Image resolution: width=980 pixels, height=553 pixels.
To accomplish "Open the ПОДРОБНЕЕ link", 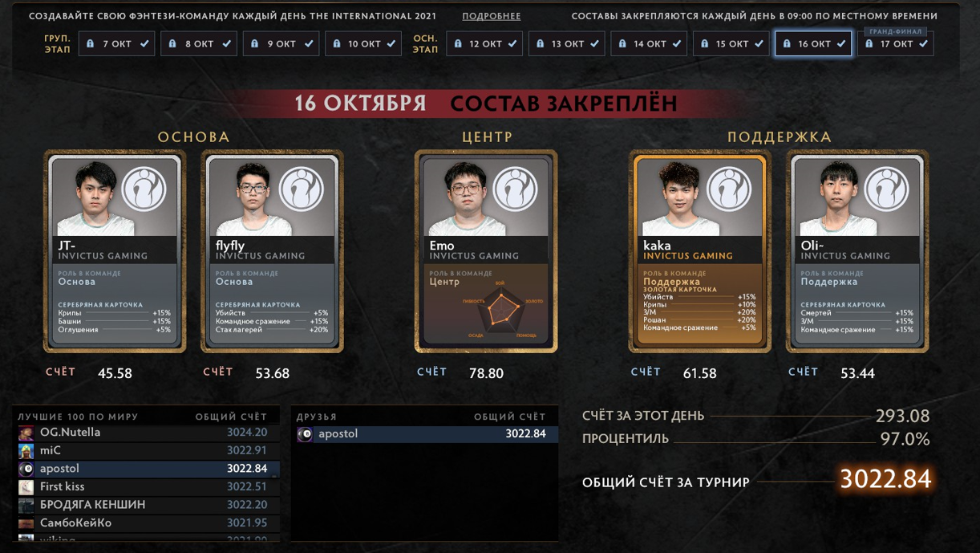I will click(x=492, y=16).
